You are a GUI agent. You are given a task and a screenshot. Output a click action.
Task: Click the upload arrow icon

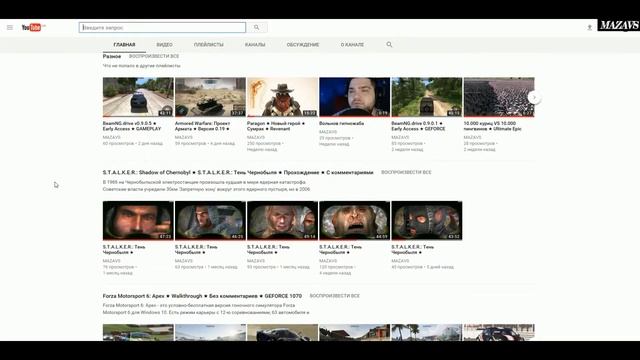[589, 27]
